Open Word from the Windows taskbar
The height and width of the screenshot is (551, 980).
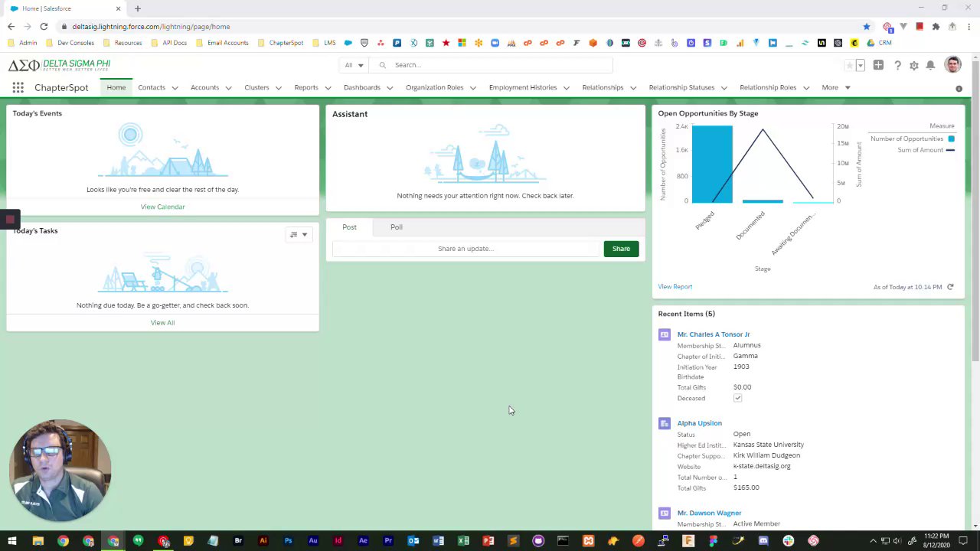tap(438, 541)
